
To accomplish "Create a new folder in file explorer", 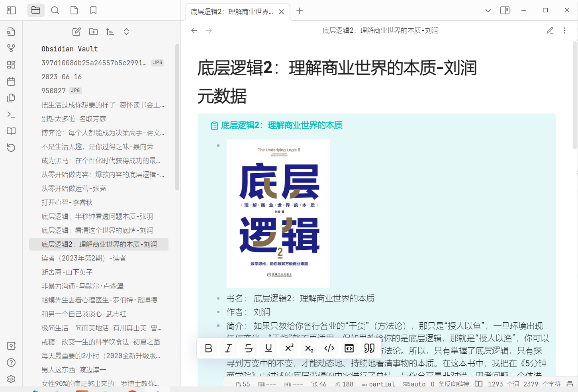I will 93,32.
